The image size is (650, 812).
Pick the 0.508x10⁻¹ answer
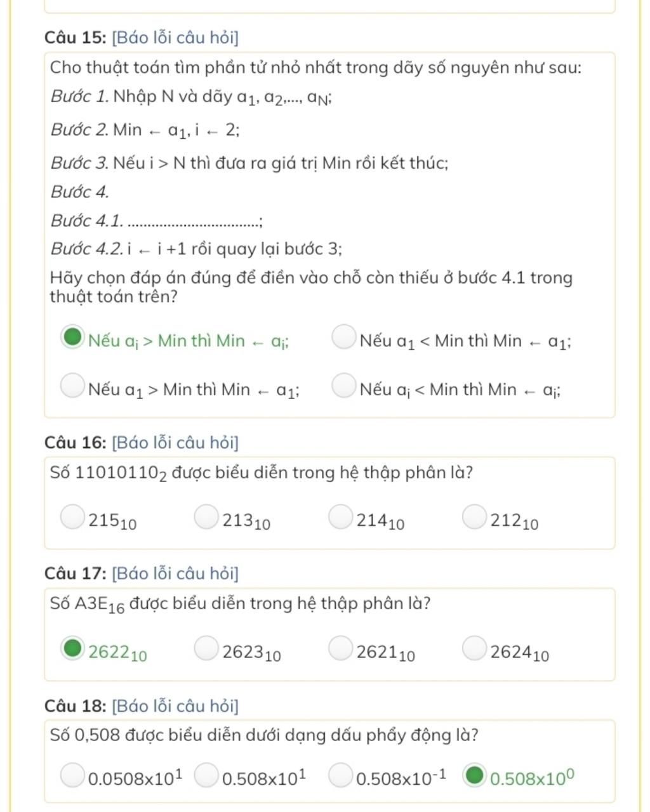click(340, 775)
